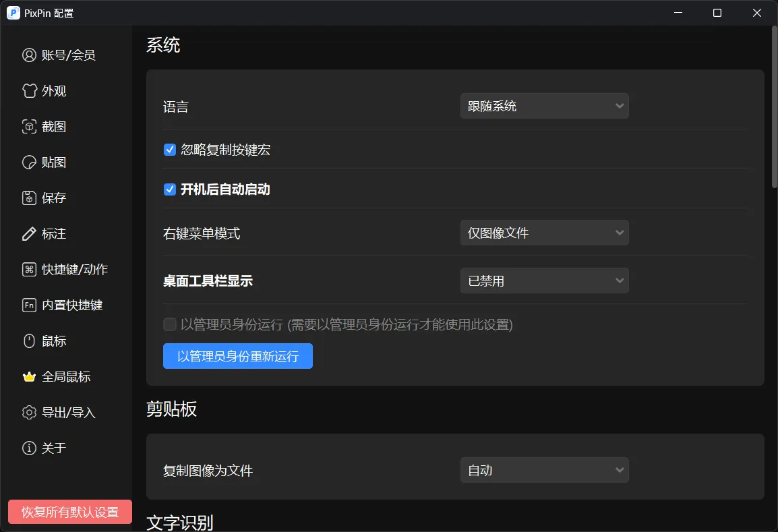Click the 关于 info icon
The width and height of the screenshot is (778, 532).
pos(29,448)
